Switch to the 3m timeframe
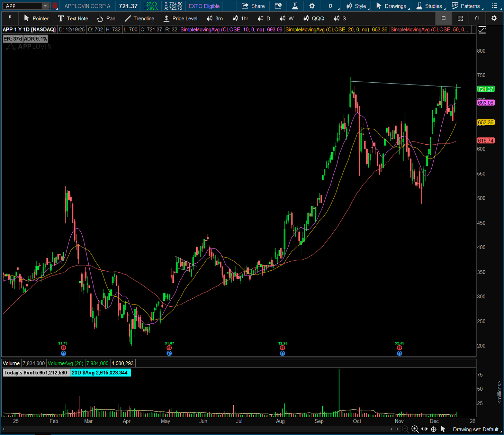 coord(215,18)
